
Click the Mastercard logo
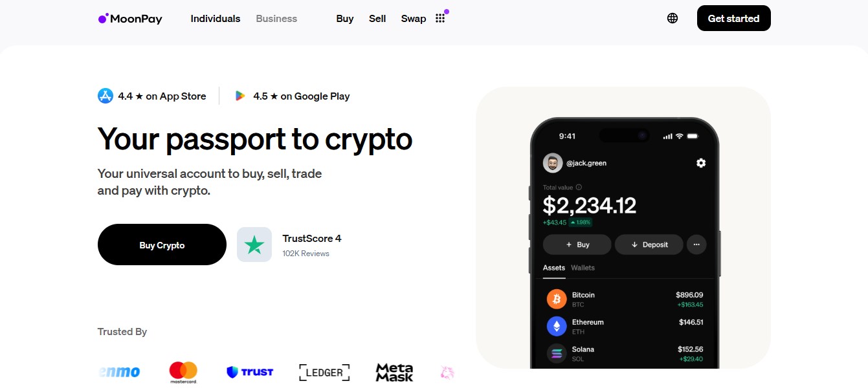pyautogui.click(x=183, y=372)
